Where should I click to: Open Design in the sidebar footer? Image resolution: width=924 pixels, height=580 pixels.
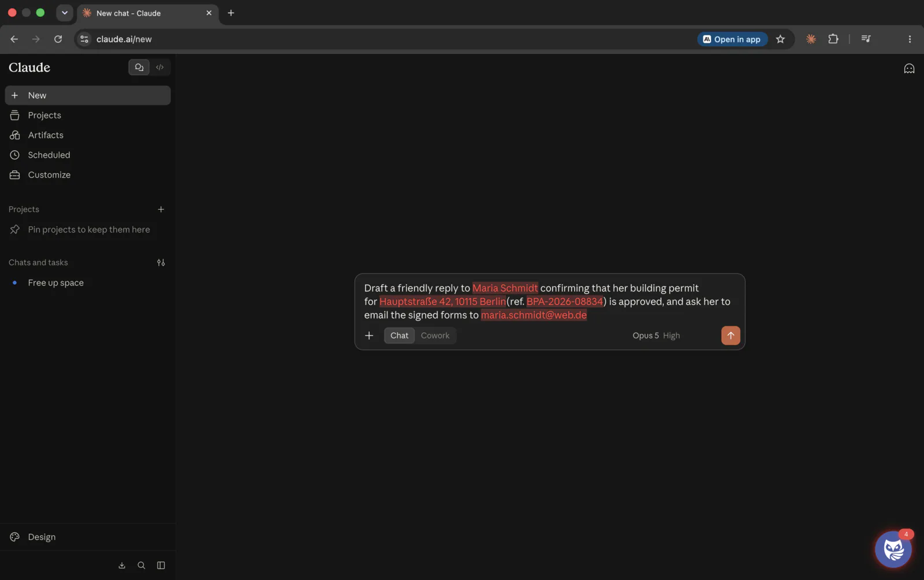pyautogui.click(x=88, y=537)
